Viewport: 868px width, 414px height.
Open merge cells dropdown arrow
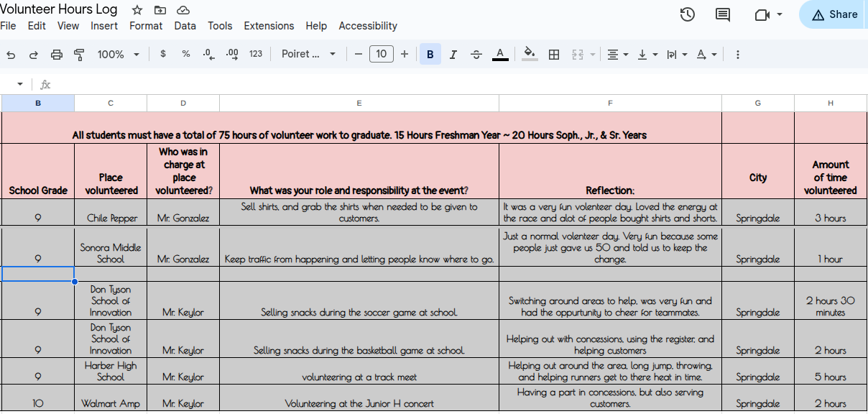coord(593,55)
